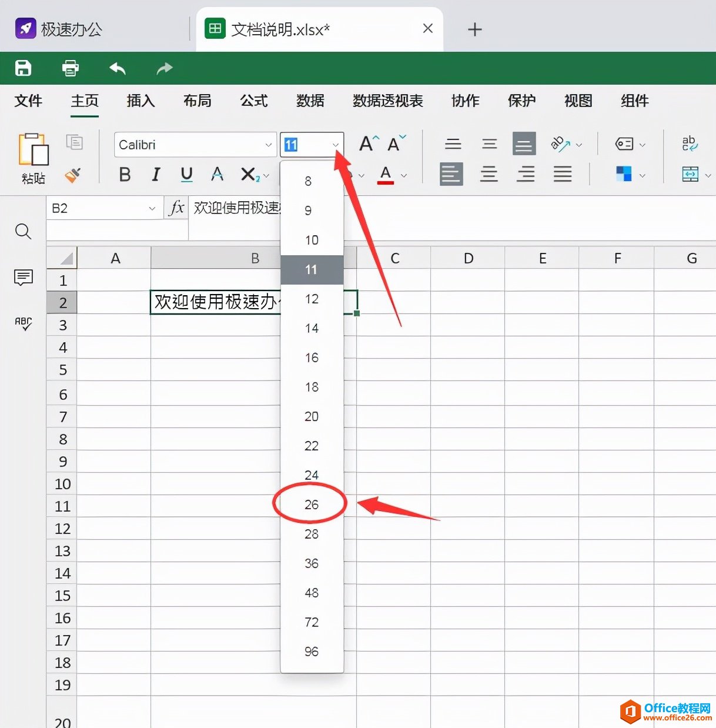Click the Redo arrow icon
Viewport: 716px width, 728px height.
(164, 68)
